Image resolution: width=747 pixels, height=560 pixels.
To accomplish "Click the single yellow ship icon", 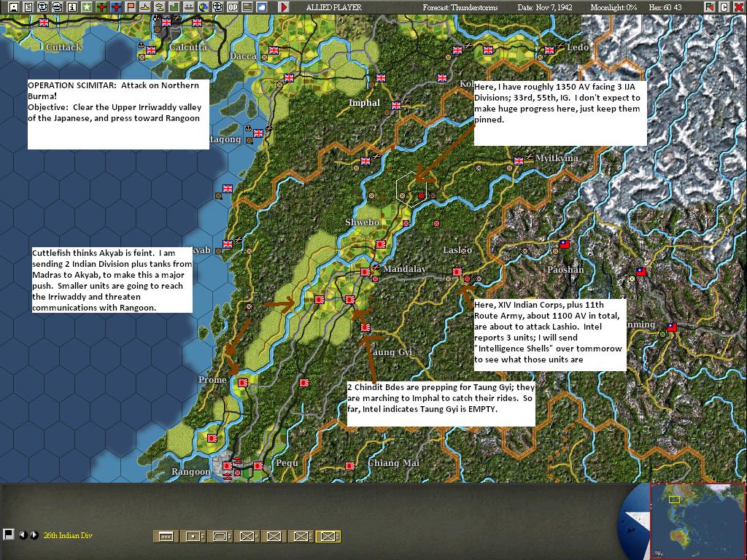I will pyautogui.click(x=145, y=7).
